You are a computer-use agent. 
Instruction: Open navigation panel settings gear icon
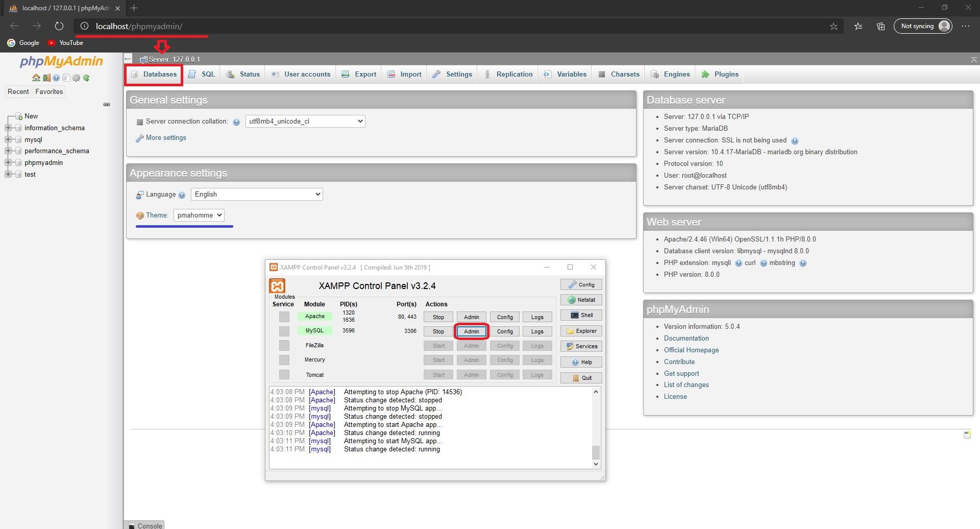click(76, 78)
